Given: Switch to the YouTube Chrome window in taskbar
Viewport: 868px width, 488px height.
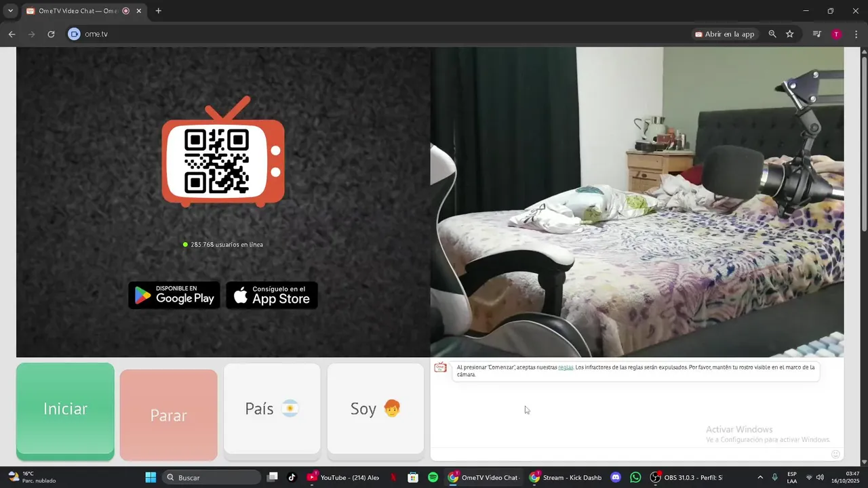Looking at the screenshot, I should [344, 477].
